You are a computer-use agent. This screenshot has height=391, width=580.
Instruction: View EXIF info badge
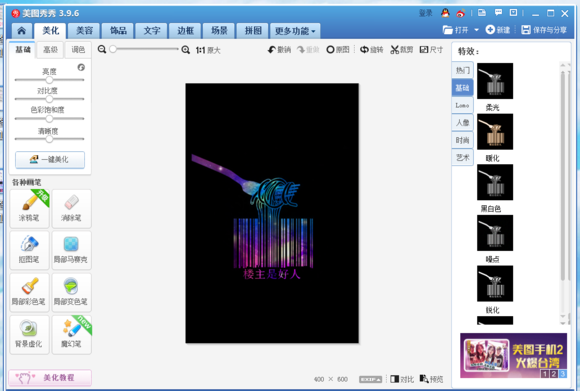[x=370, y=380]
